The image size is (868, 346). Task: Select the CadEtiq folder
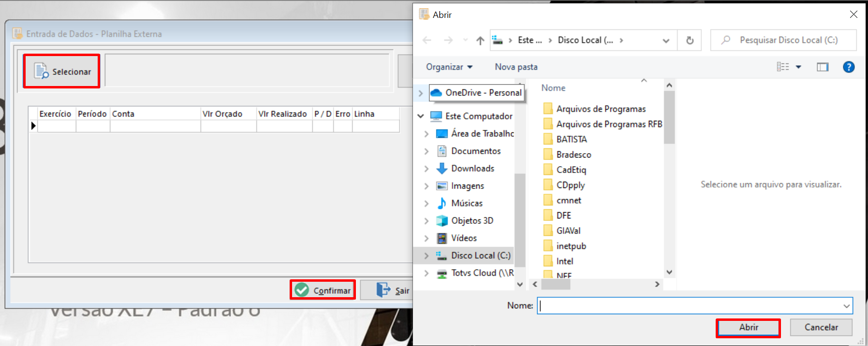[x=565, y=170]
